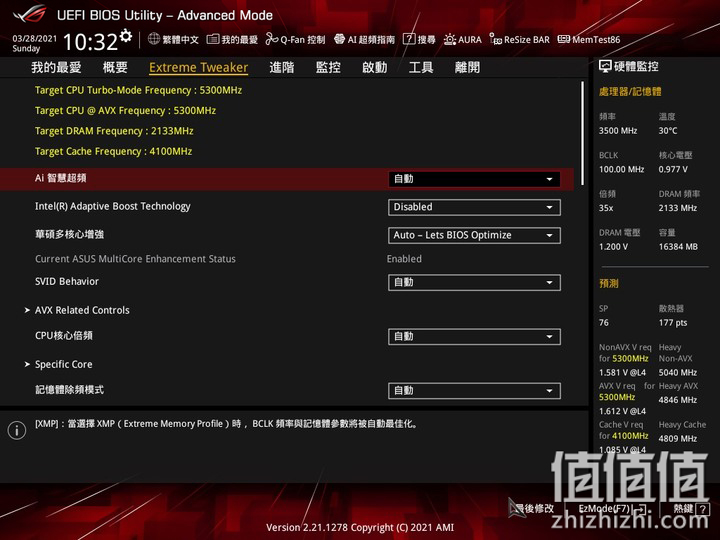The height and width of the screenshot is (540, 720).
Task: Click Target DRAM Frequency : 2133MHz text
Action: point(114,131)
